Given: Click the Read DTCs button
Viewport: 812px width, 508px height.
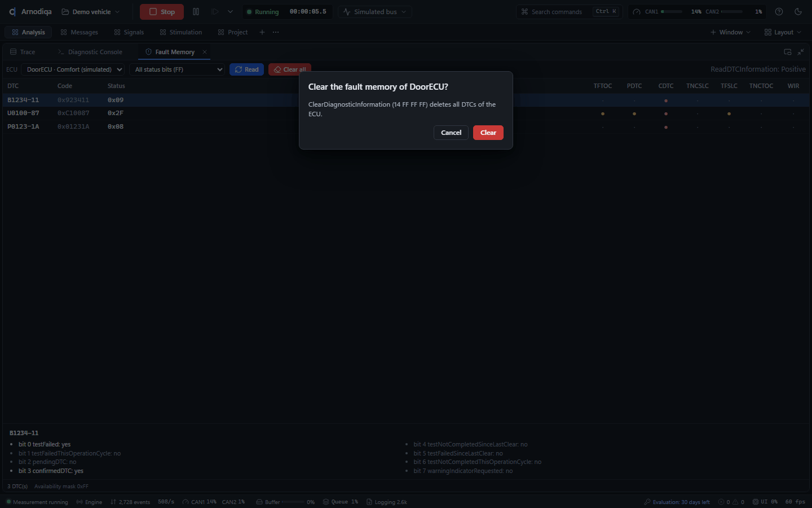Looking at the screenshot, I should (x=246, y=69).
